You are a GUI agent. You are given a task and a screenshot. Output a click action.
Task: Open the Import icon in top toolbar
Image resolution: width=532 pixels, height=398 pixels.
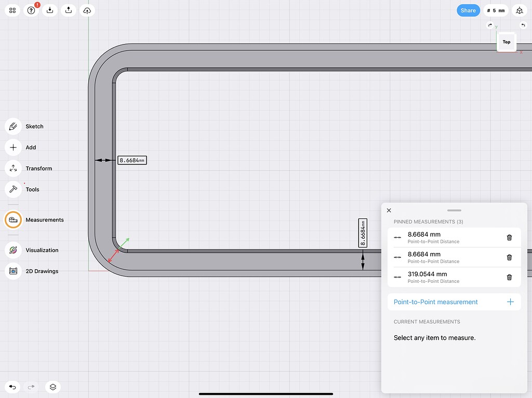[x=49, y=10]
